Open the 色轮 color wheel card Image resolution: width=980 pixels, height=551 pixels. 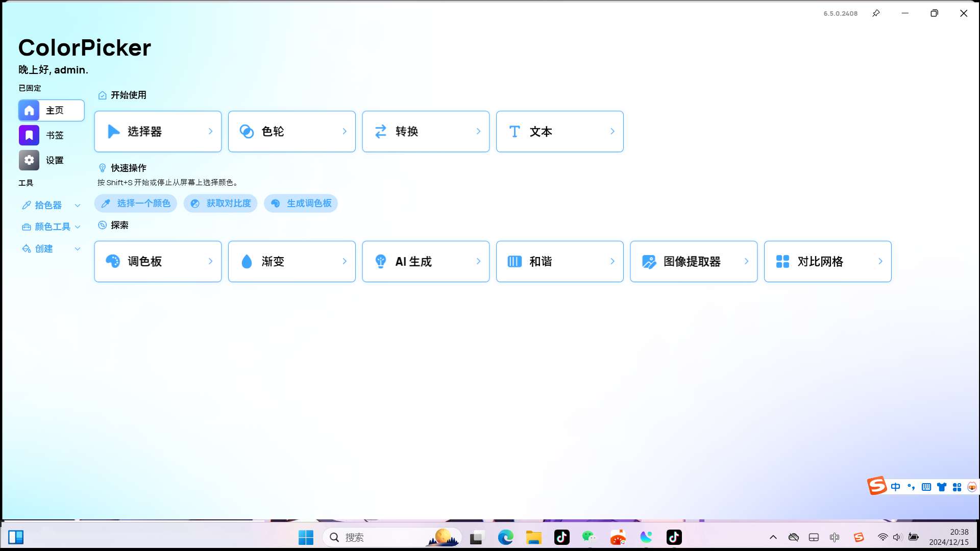pyautogui.click(x=291, y=132)
